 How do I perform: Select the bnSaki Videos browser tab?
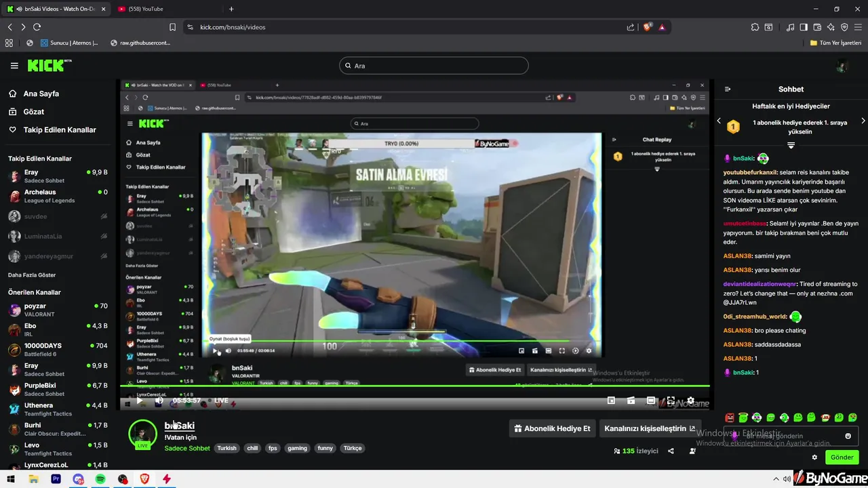coord(56,9)
